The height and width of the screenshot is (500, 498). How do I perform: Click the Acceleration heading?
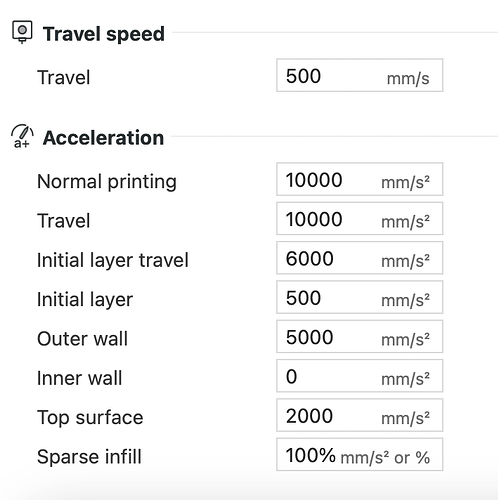coord(103,138)
